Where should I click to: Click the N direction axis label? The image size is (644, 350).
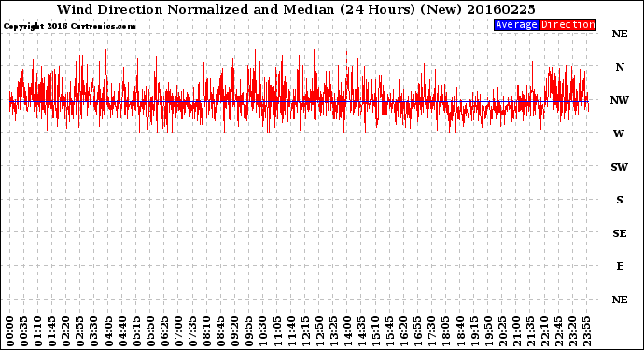tap(620, 67)
